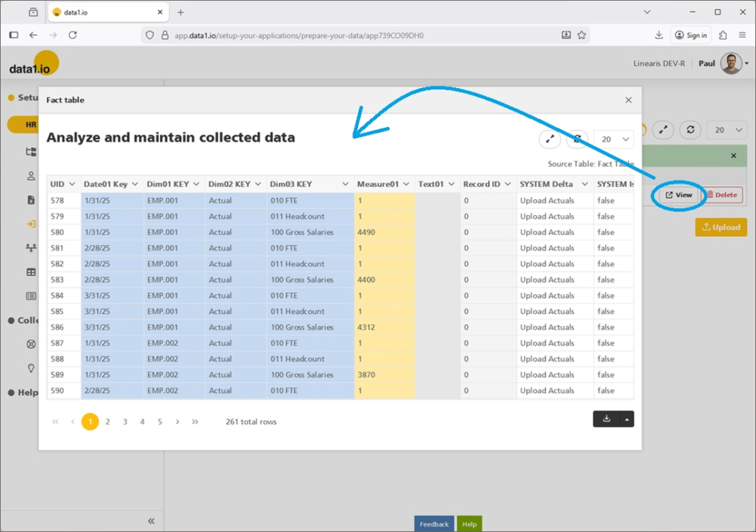Click the person icon in the left sidebar

click(31, 176)
